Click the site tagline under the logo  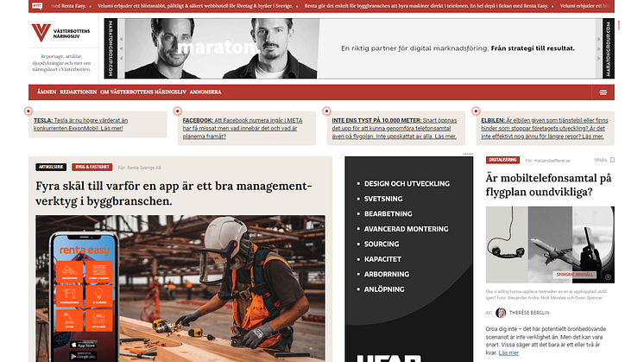click(61, 63)
